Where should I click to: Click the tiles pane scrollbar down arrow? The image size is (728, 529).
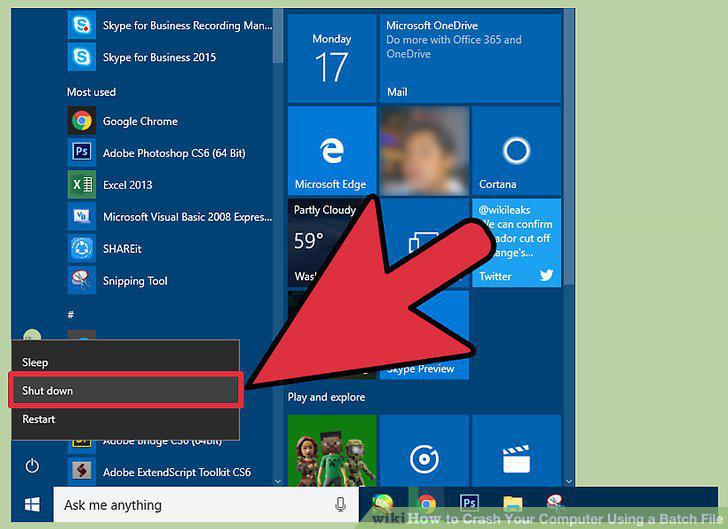(569, 481)
